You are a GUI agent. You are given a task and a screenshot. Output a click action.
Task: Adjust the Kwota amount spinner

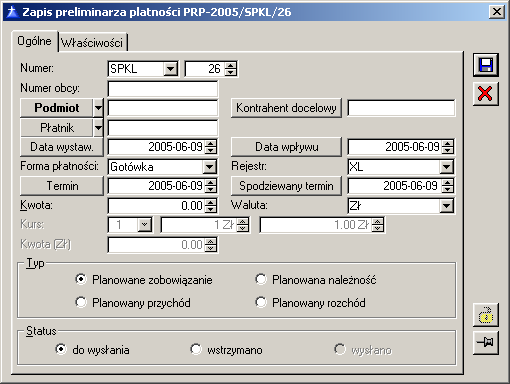[x=210, y=206]
